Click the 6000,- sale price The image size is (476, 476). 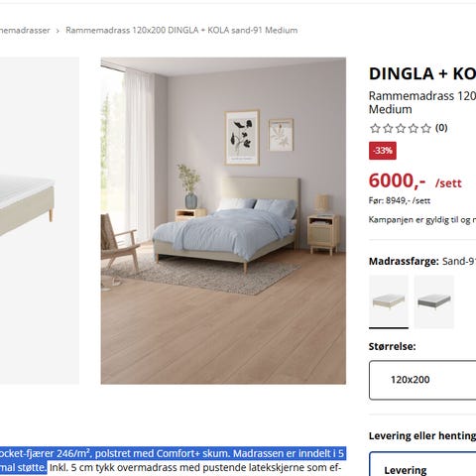397,180
